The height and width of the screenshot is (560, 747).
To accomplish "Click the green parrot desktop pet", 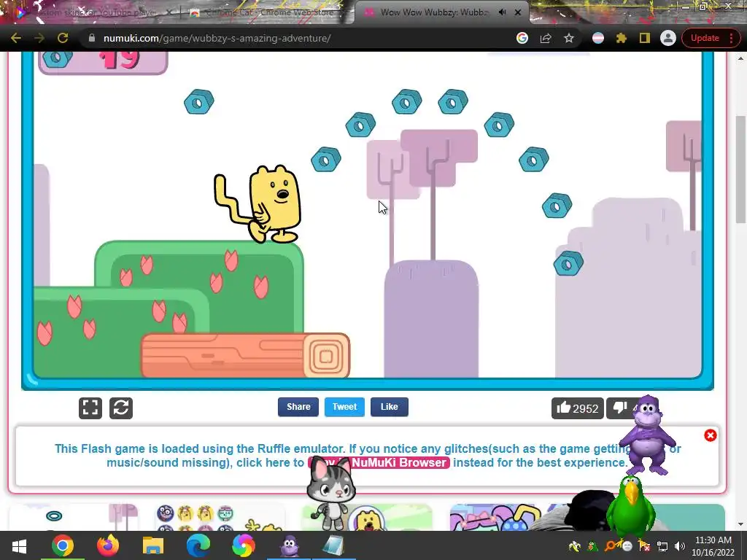I will tap(631, 507).
